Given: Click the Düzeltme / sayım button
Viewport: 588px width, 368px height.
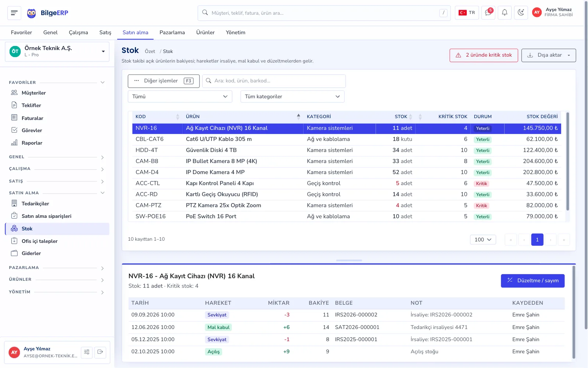Looking at the screenshot, I should tap(533, 281).
